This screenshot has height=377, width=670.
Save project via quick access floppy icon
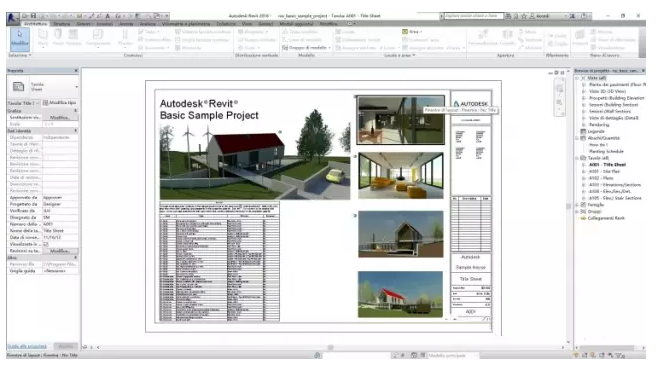tap(33, 16)
